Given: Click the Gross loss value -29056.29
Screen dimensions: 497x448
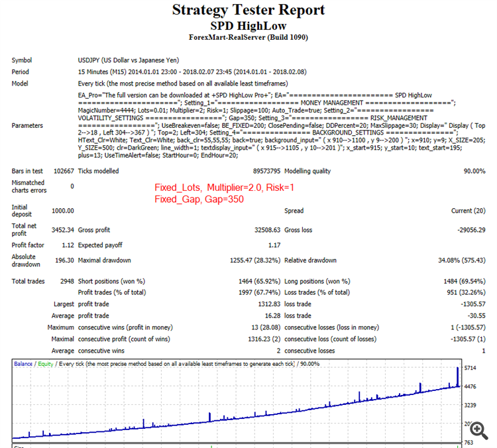Looking at the screenshot, I should (x=471, y=230).
